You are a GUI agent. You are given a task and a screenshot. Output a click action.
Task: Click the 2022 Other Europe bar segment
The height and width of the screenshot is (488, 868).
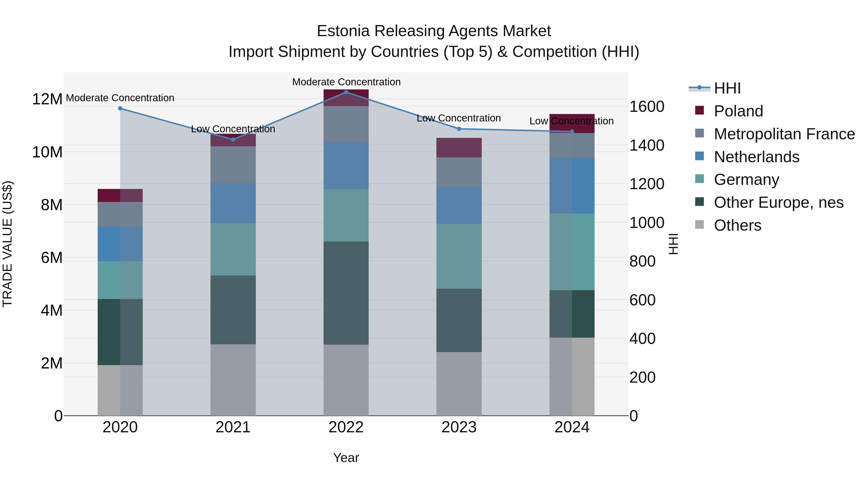point(346,293)
